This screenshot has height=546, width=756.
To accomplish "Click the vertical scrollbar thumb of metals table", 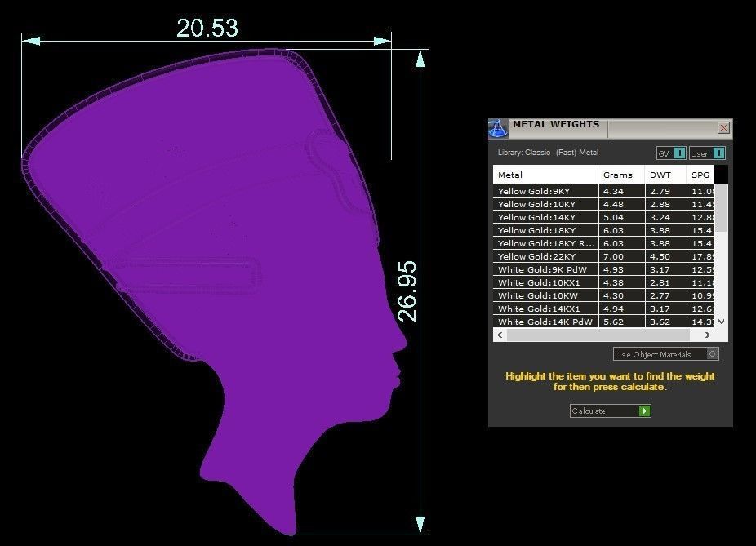I will click(x=721, y=207).
